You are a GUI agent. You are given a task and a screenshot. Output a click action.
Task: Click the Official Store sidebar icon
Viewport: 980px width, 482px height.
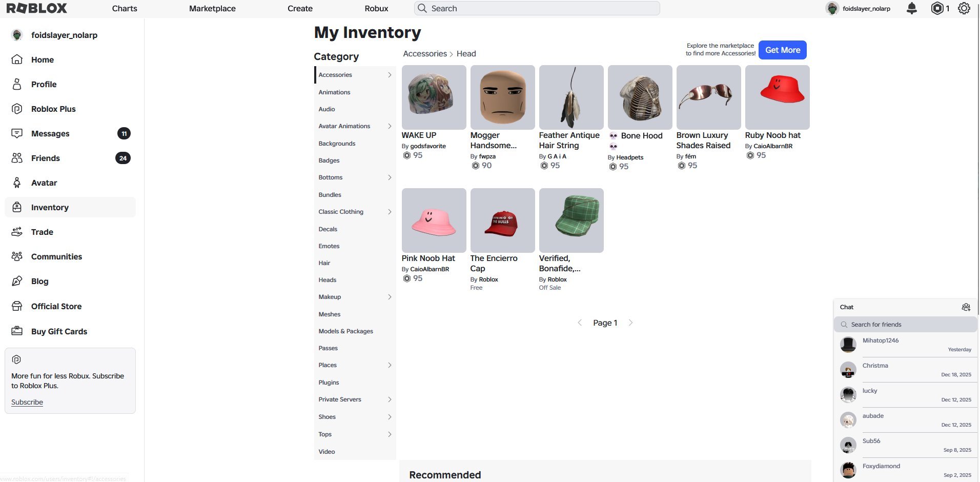coord(17,306)
